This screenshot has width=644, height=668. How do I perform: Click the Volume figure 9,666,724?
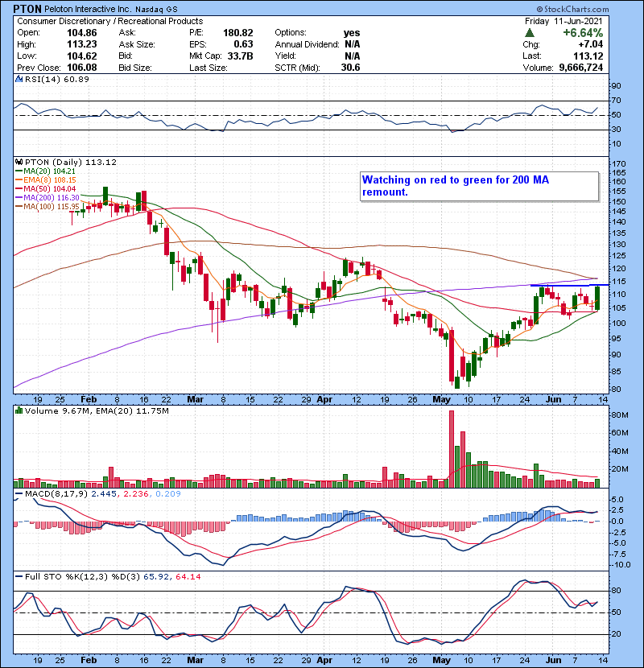(581, 68)
